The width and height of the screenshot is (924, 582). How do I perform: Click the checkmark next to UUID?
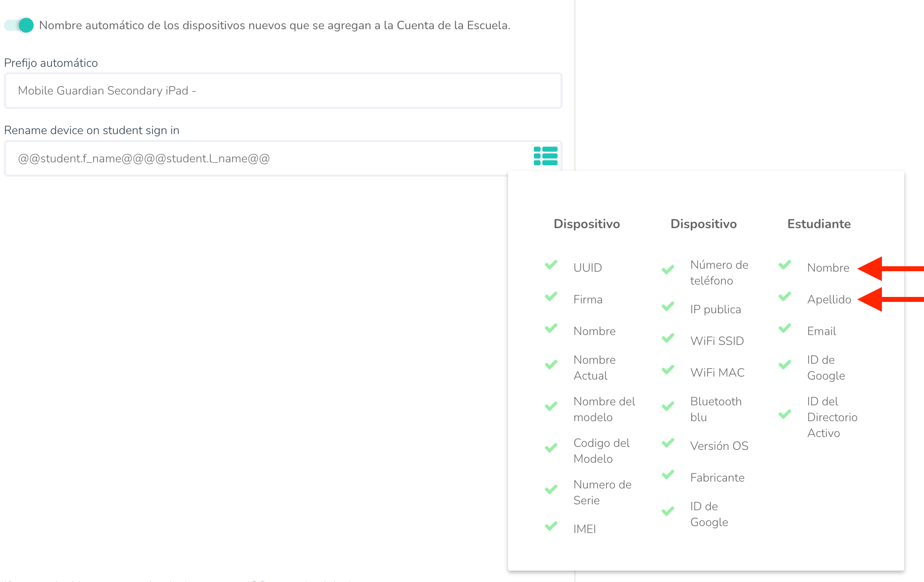(x=551, y=265)
